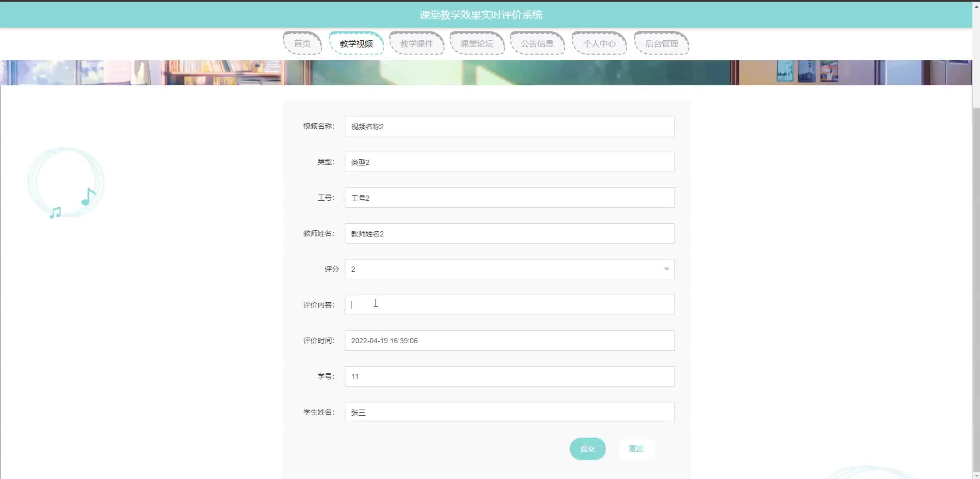
Task: Click the 评分 label text
Action: [332, 269]
